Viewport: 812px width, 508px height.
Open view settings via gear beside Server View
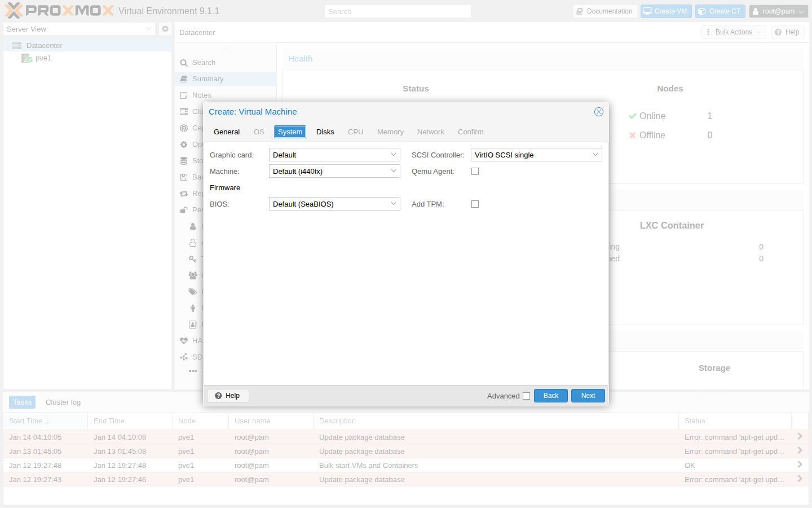click(x=164, y=29)
